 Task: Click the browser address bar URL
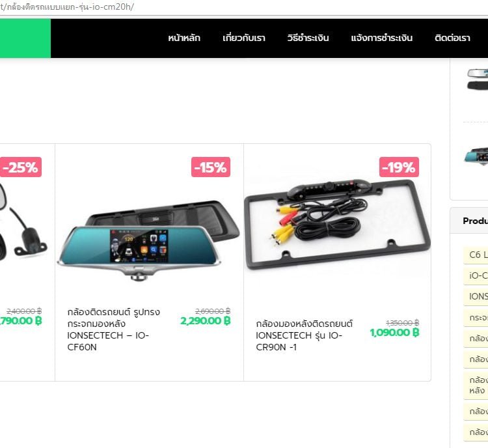click(67, 7)
